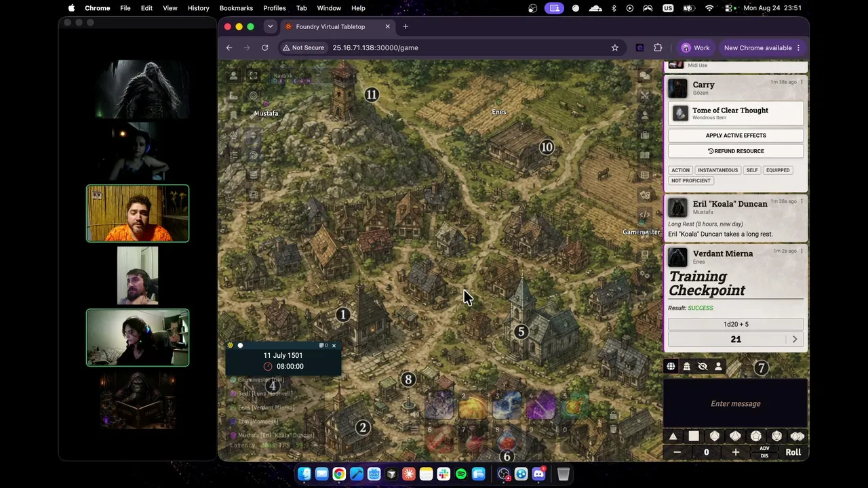
Task: Open Discord from the Dock
Action: (x=538, y=474)
